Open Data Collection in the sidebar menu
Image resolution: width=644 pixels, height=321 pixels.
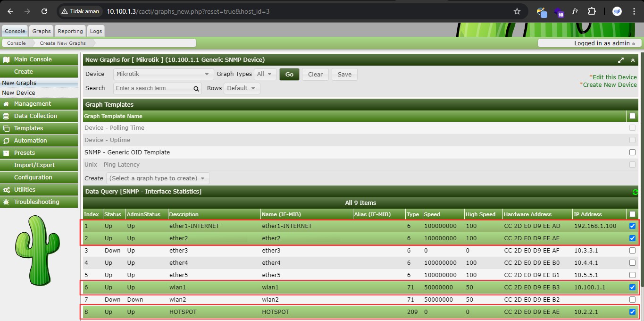tap(35, 116)
